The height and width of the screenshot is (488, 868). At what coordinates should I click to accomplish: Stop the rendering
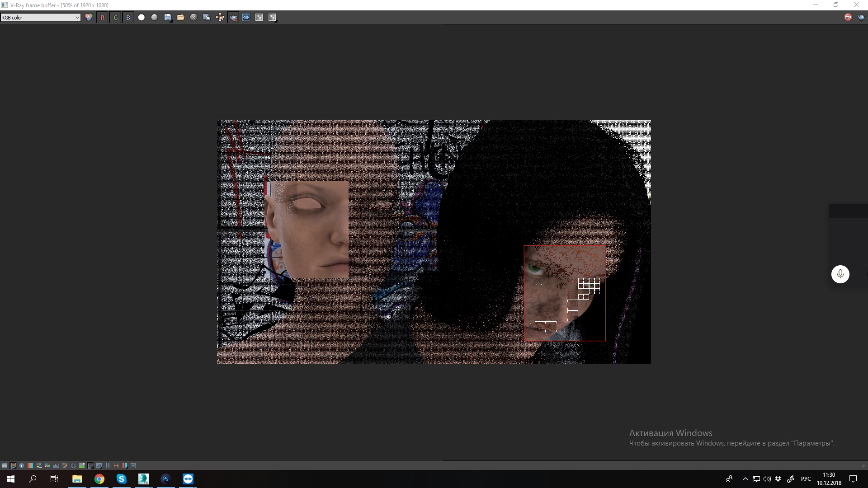pyautogui.click(x=848, y=17)
